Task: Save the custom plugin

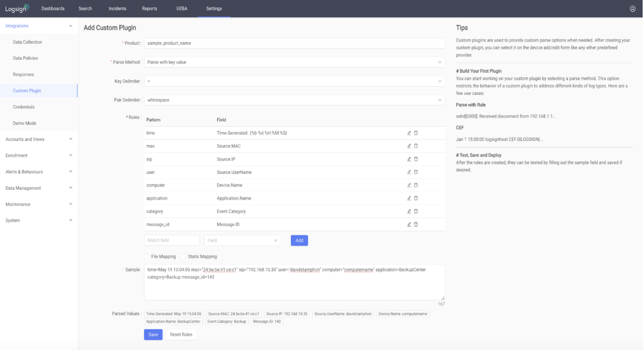Action: coord(153,334)
